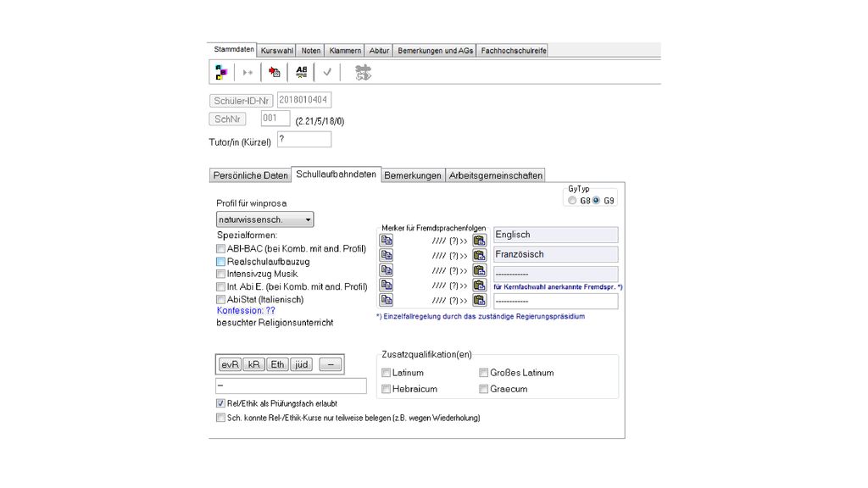868x488 pixels.
Task: Open the Profil für winprosa dropdown
Action: click(264, 219)
